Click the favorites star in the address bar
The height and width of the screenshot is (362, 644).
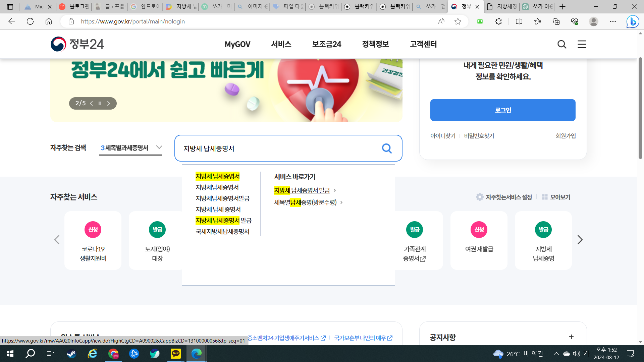(x=458, y=21)
